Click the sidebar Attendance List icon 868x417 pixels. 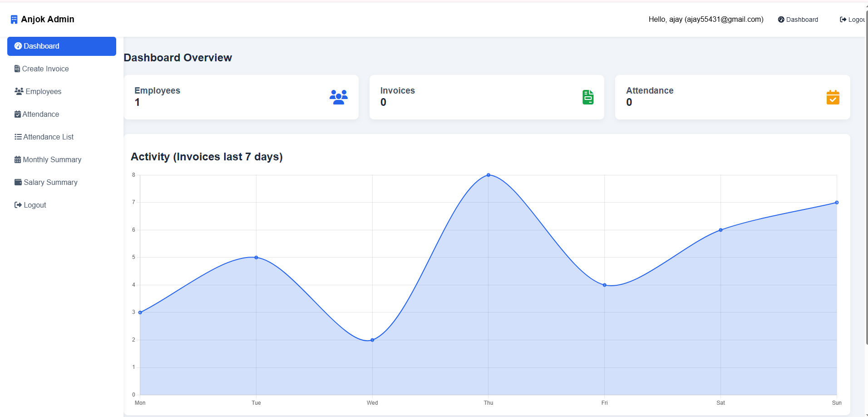18,137
